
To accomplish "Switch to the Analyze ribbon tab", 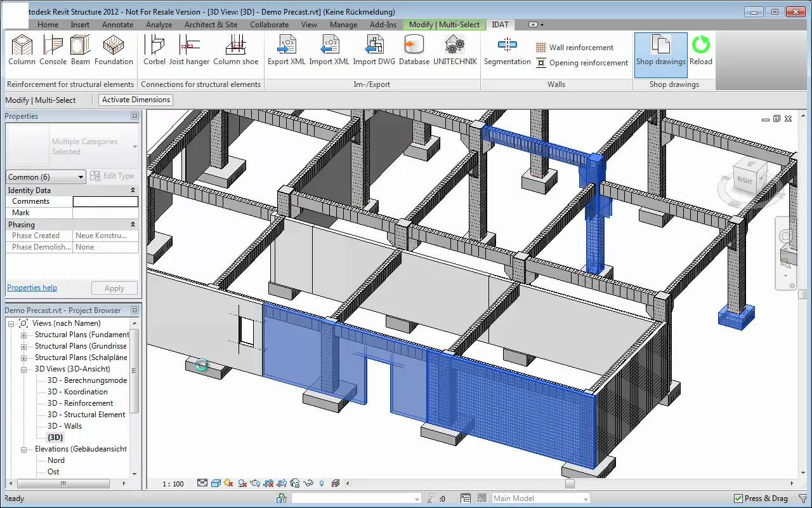I will 159,25.
